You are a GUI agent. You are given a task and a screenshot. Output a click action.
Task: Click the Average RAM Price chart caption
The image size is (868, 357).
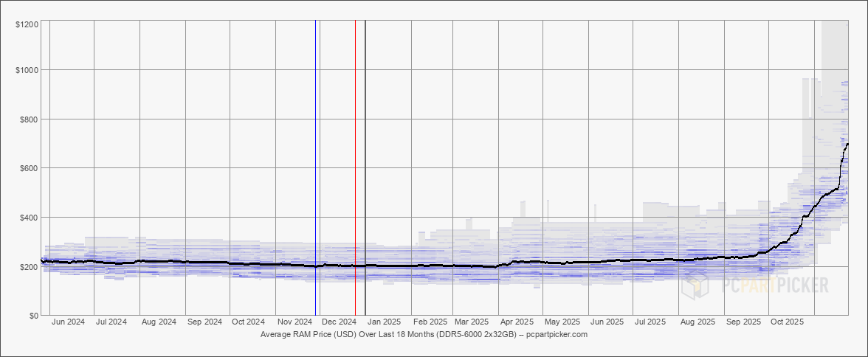coord(424,334)
